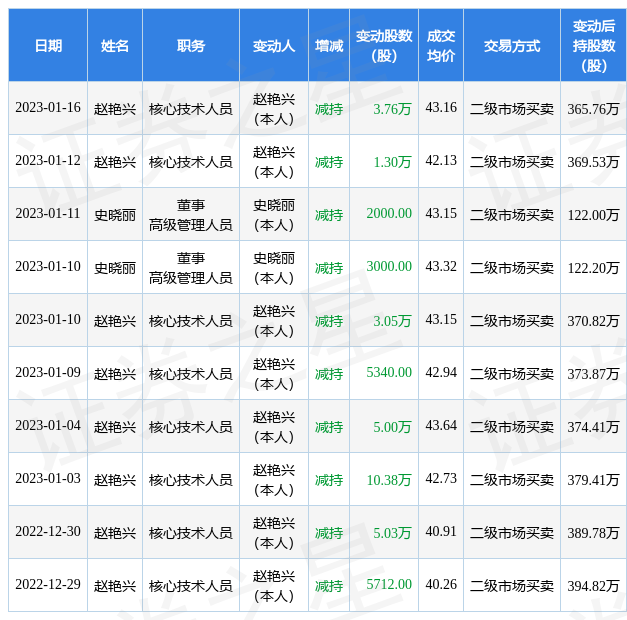The width and height of the screenshot is (627, 620).
Task: Click average price 42.94
Action: pos(441,373)
